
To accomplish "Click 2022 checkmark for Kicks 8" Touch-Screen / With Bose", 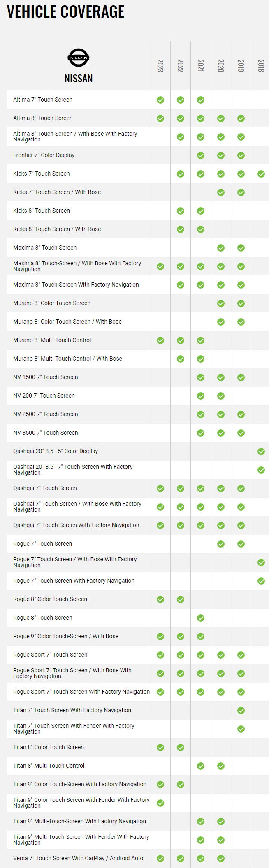I will pyautogui.click(x=181, y=229).
